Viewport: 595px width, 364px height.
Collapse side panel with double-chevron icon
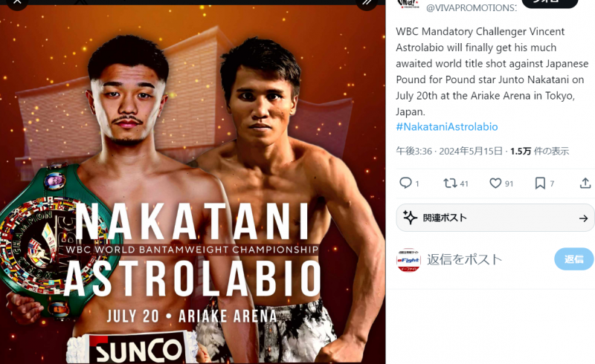[367, 3]
